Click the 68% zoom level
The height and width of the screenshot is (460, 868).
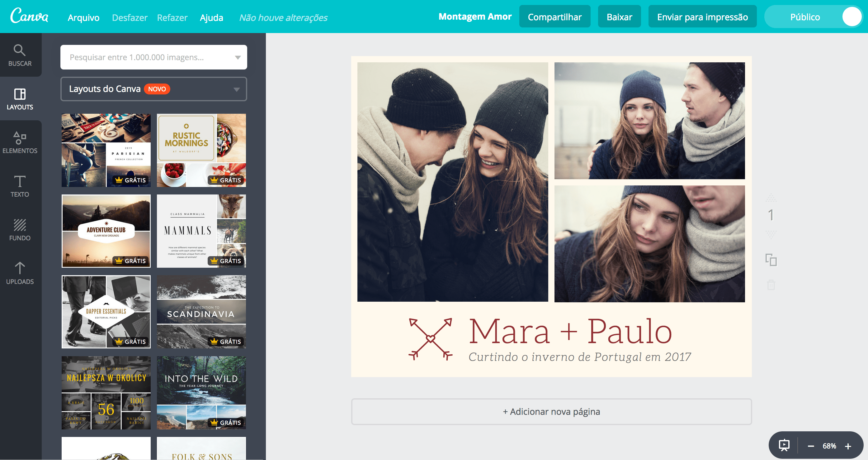pyautogui.click(x=829, y=446)
